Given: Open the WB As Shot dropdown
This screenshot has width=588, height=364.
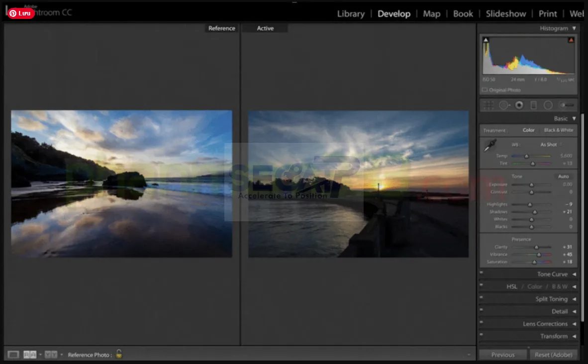Looking at the screenshot, I should (x=551, y=145).
